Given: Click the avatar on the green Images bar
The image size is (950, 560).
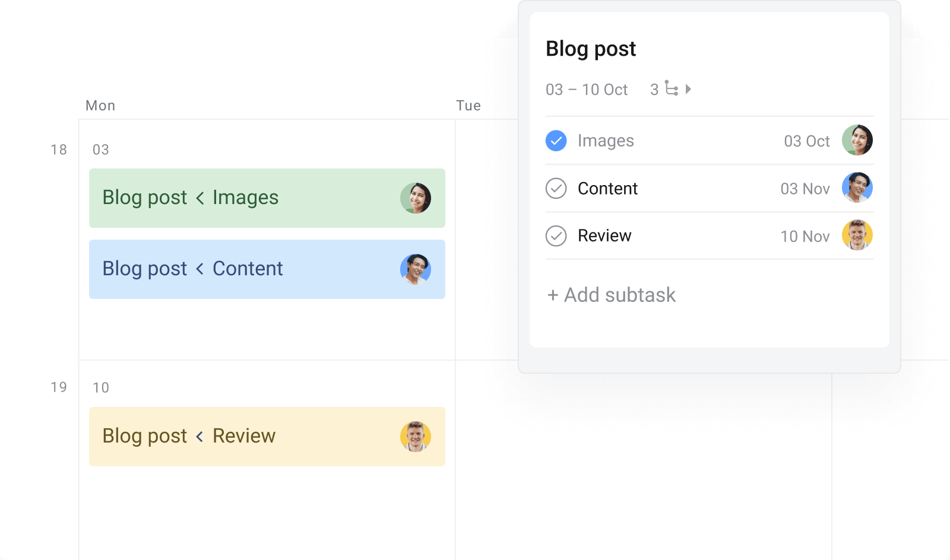Looking at the screenshot, I should [x=417, y=198].
